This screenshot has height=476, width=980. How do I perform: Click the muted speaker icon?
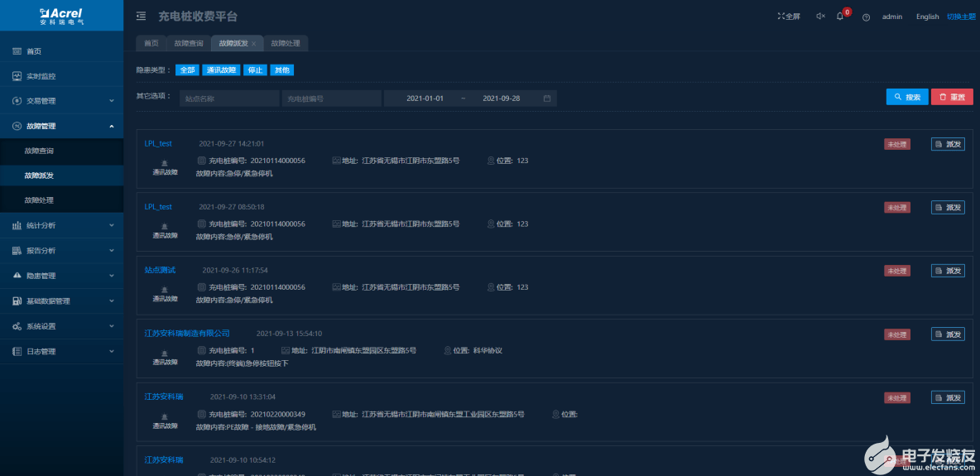[820, 17]
